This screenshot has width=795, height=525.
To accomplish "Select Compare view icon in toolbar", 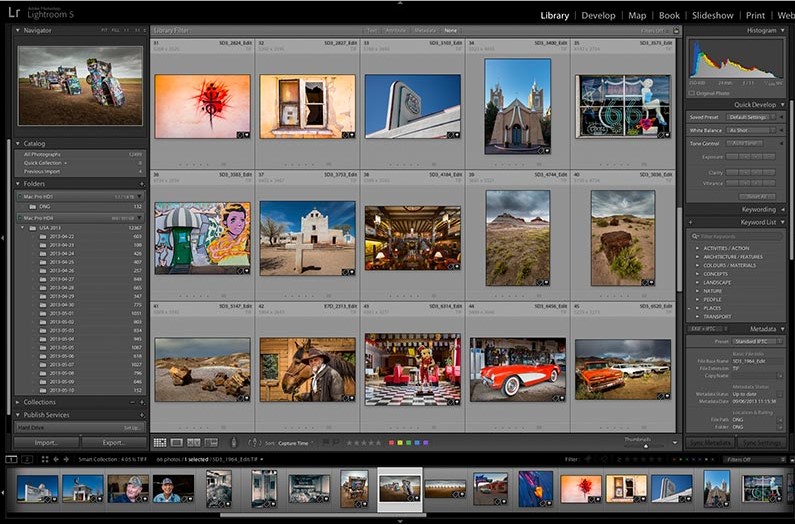I will point(194,442).
